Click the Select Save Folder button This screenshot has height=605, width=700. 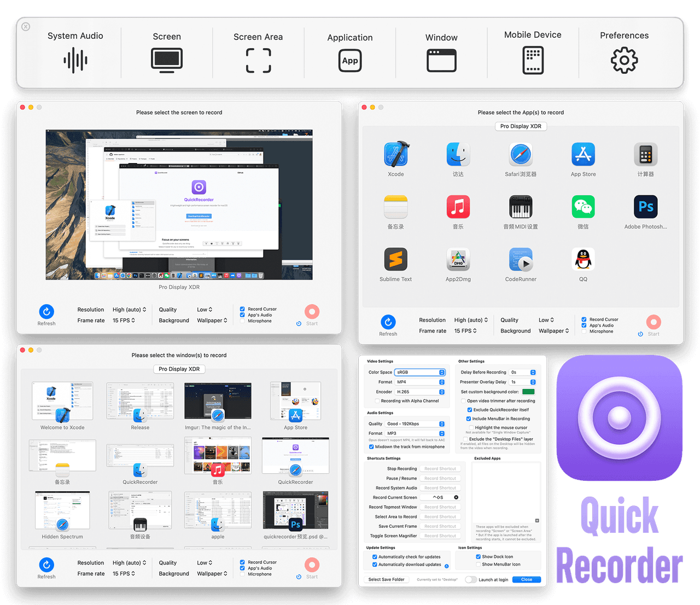click(386, 579)
